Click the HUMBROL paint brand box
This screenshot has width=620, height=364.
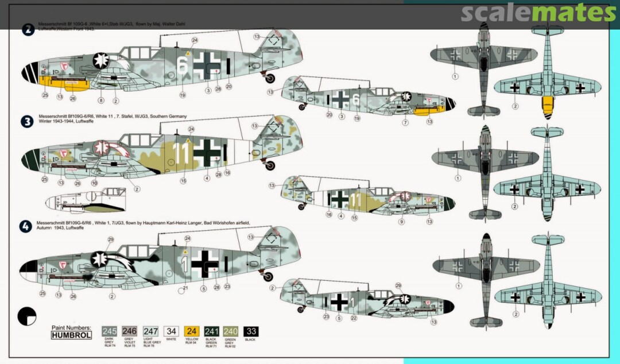click(x=71, y=335)
